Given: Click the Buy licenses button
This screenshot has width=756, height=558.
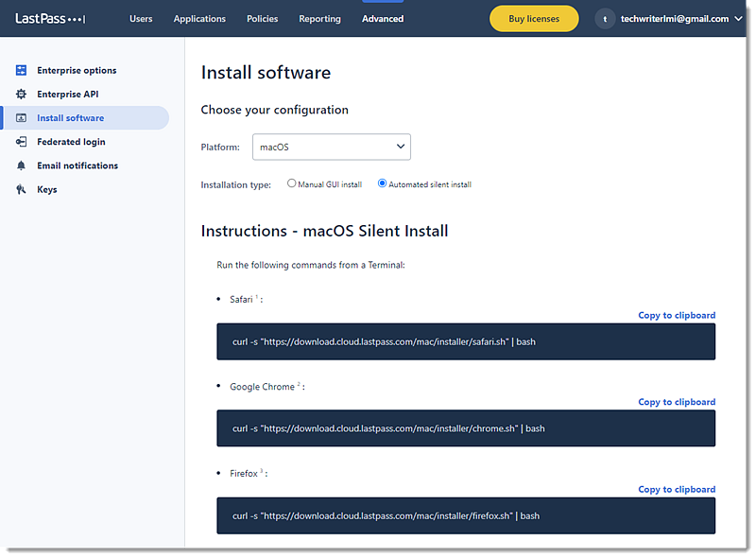Looking at the screenshot, I should [x=534, y=19].
